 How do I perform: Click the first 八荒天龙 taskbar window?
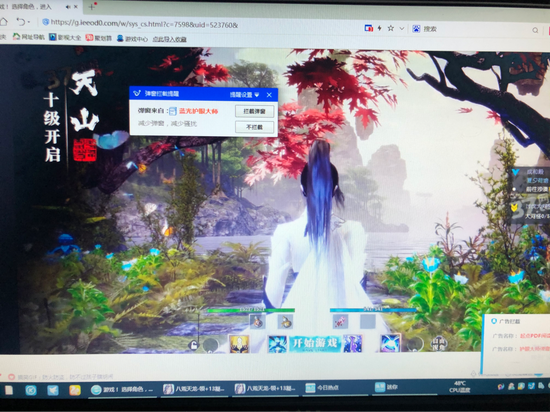click(x=194, y=389)
